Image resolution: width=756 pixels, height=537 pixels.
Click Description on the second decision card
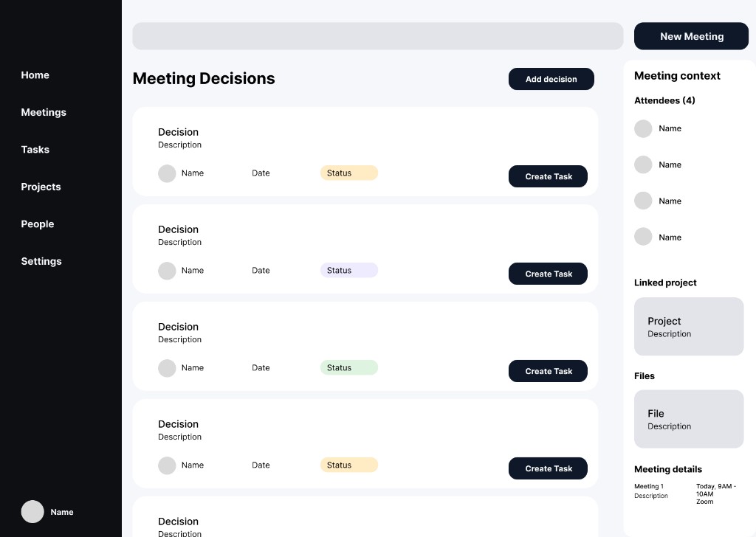tap(180, 242)
